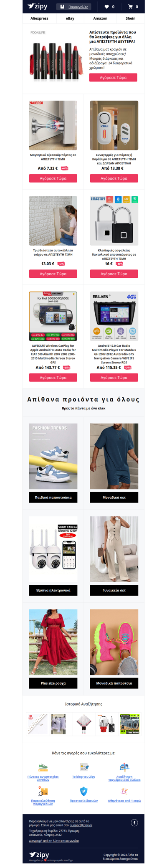Open the under 1 euro icon
The image size is (167, 868).
[x=124, y=791]
